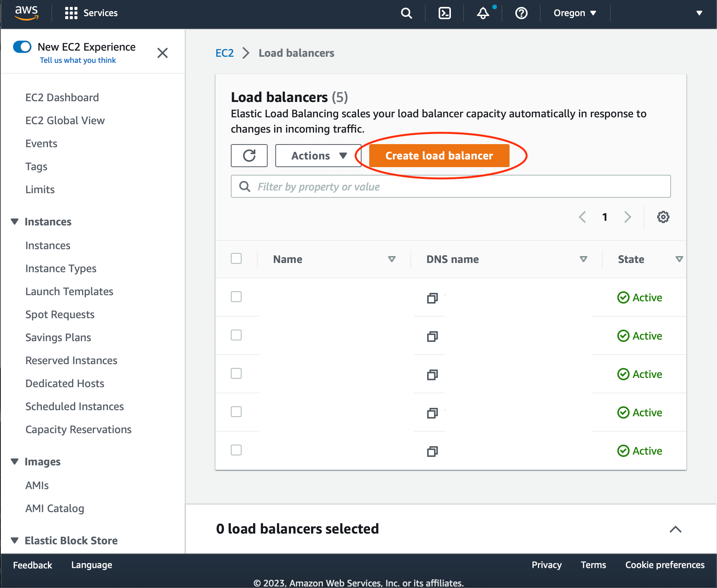Viewport: 717px width, 588px height.
Task: Collapse the Instances sidebar section
Action: [x=15, y=222]
